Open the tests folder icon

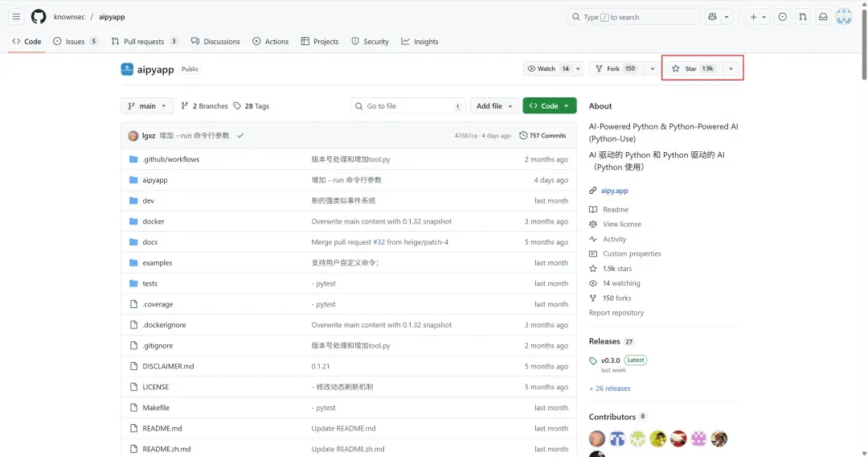pos(133,283)
